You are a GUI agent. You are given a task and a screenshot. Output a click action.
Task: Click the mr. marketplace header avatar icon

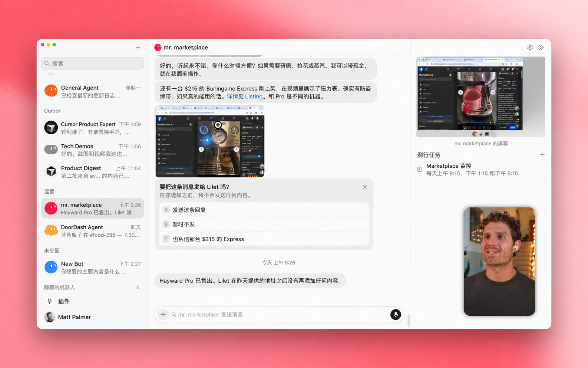[158, 47]
